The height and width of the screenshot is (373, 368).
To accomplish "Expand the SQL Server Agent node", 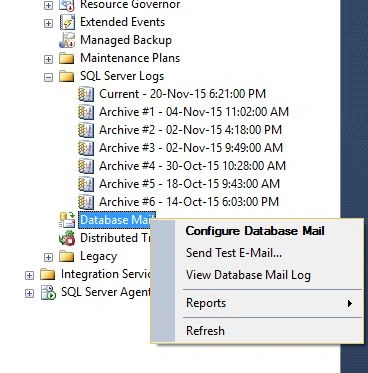I will 29,293.
